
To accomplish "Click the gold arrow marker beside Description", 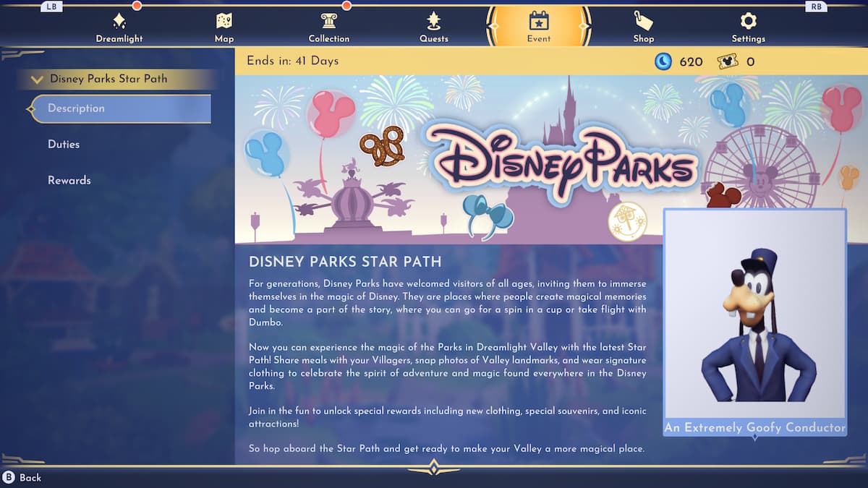I will [32, 108].
